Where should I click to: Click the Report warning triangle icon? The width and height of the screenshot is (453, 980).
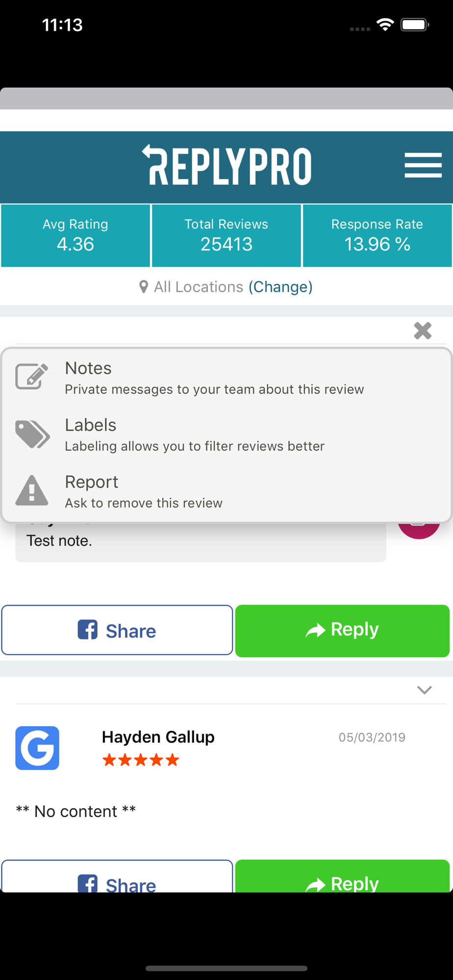click(x=32, y=490)
